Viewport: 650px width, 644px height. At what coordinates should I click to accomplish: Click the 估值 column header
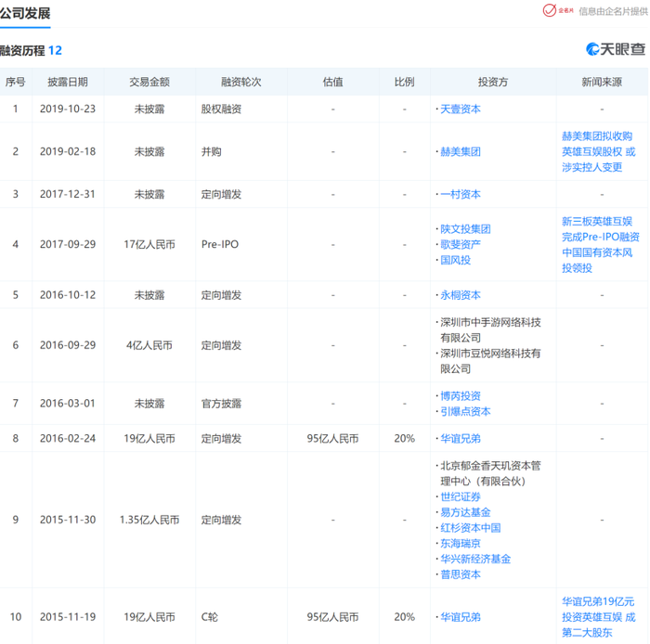(332, 82)
